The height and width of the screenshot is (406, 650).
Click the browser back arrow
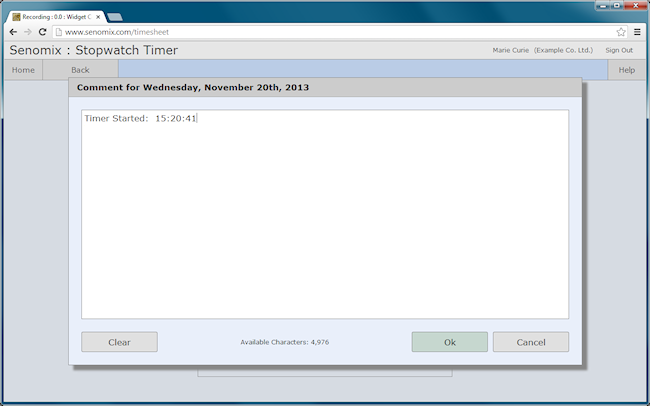(x=13, y=32)
